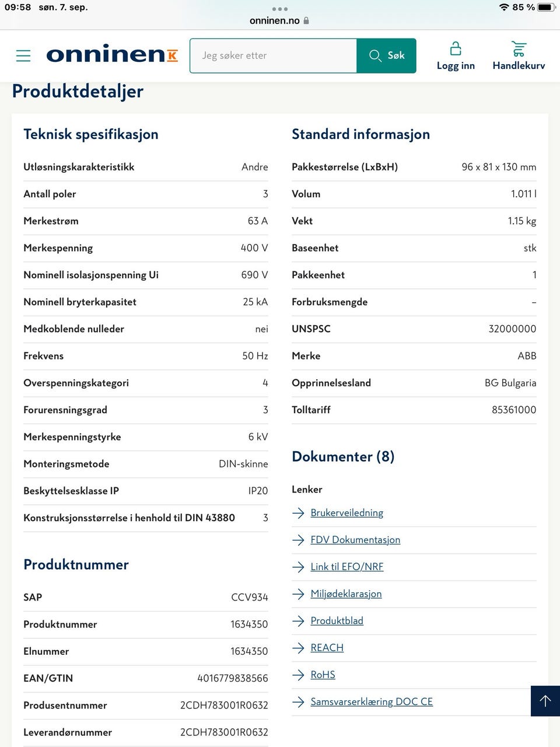Click the Onninen logo

pos(111,55)
